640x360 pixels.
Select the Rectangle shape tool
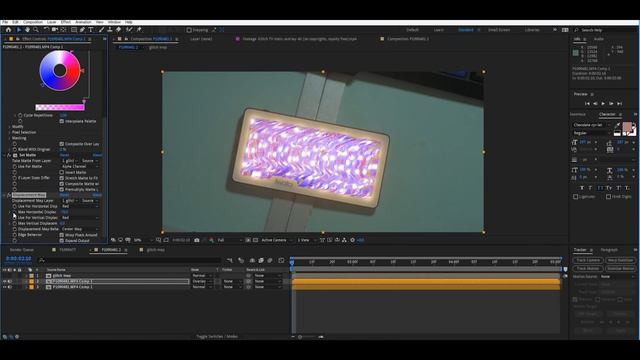pos(74,30)
